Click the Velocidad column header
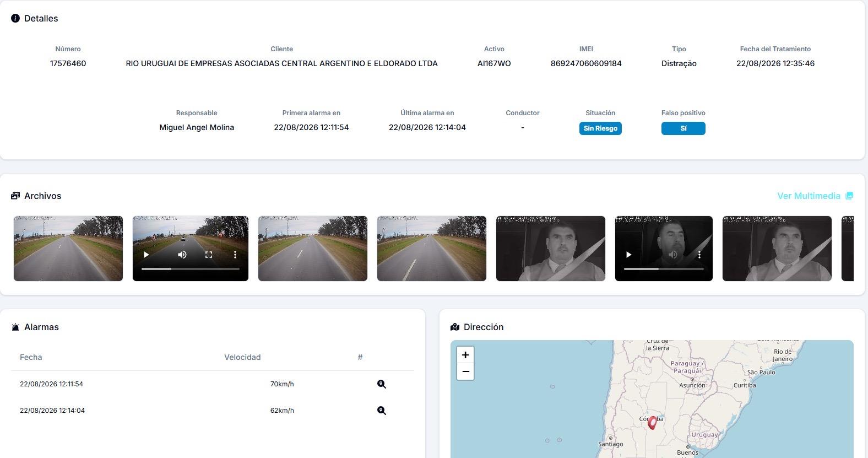This screenshot has width=868, height=458. point(242,357)
